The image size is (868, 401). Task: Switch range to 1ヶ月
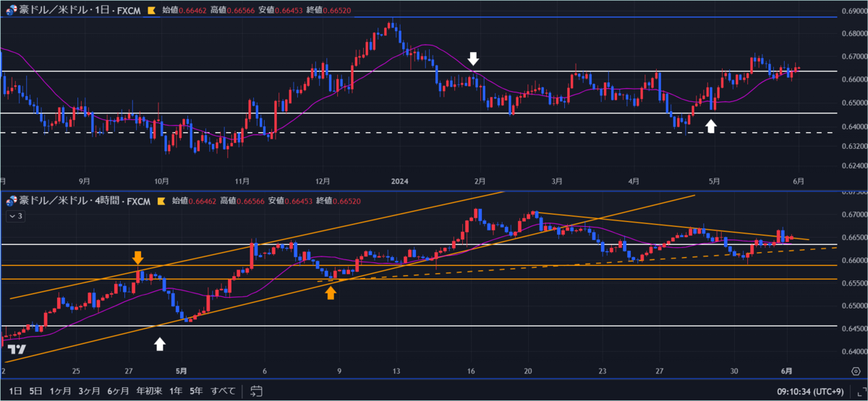(61, 391)
